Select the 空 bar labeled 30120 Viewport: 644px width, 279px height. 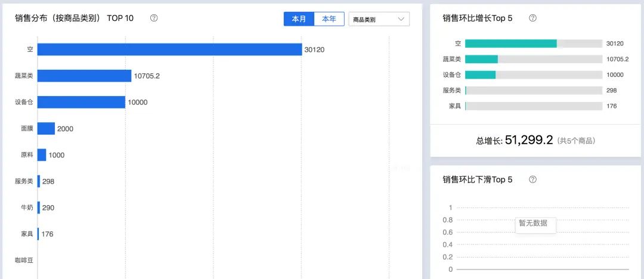click(x=169, y=49)
